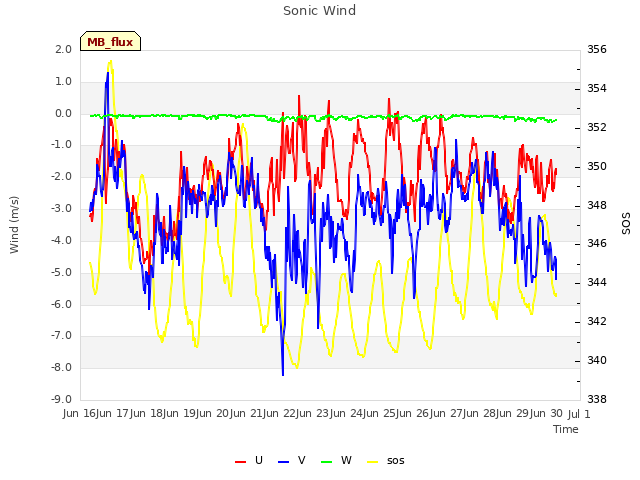The image size is (640, 480).
Task: Click the 0.0 wind axis value
Action: pyautogui.click(x=64, y=113)
